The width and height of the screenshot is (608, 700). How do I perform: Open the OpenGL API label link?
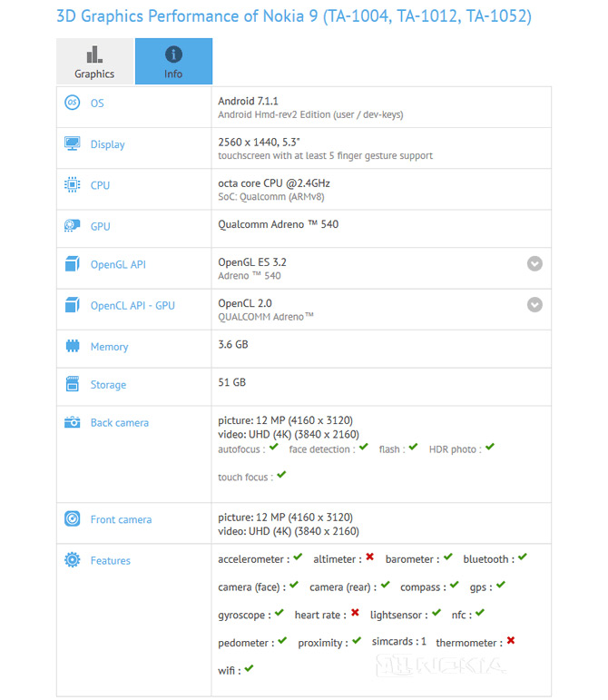click(118, 264)
